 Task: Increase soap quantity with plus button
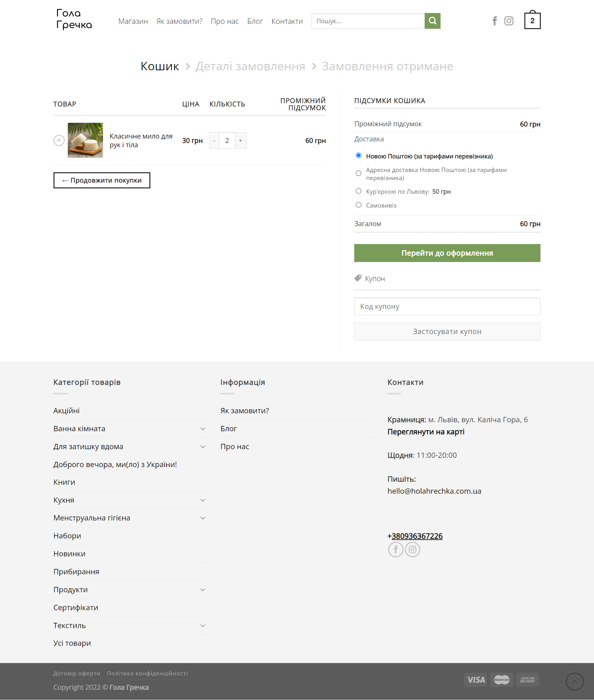(x=240, y=140)
